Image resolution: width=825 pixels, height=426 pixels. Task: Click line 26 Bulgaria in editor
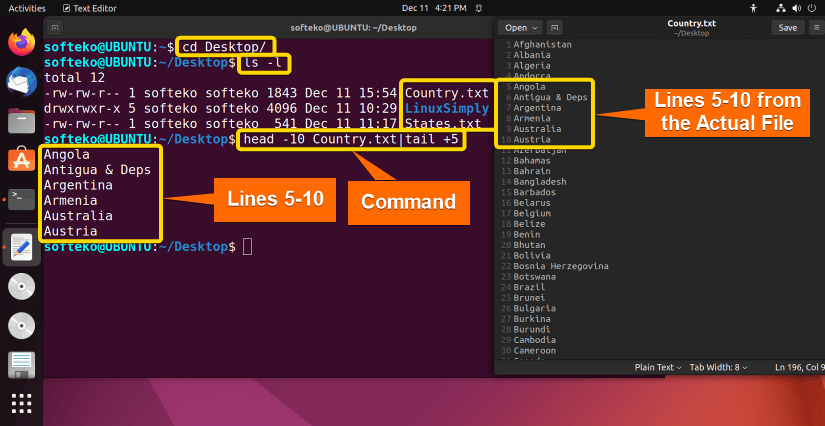tap(535, 308)
